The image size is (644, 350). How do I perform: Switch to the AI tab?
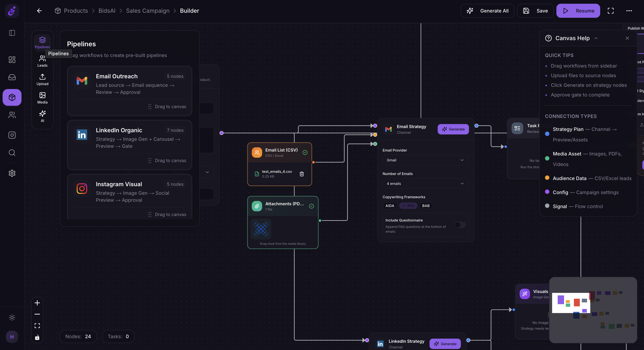tap(42, 116)
